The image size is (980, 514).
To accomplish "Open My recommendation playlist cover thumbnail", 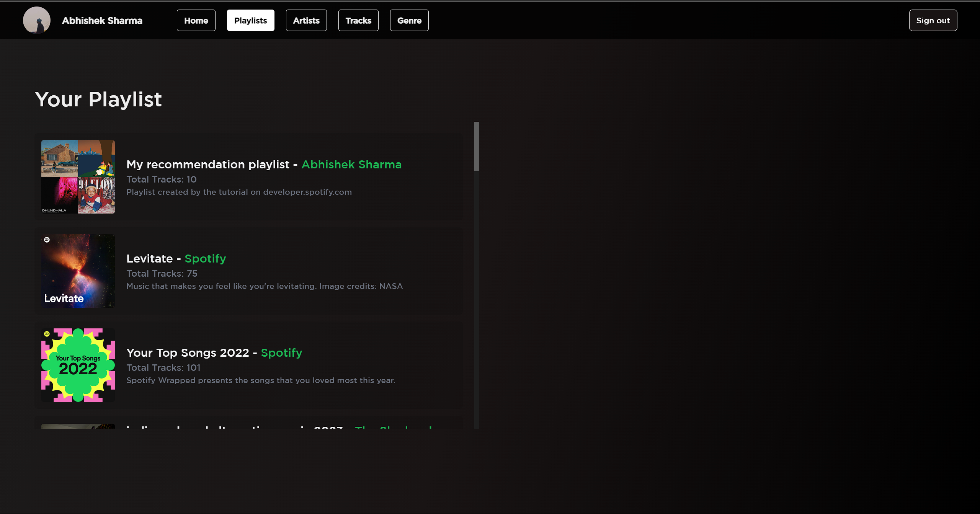I will pos(78,177).
